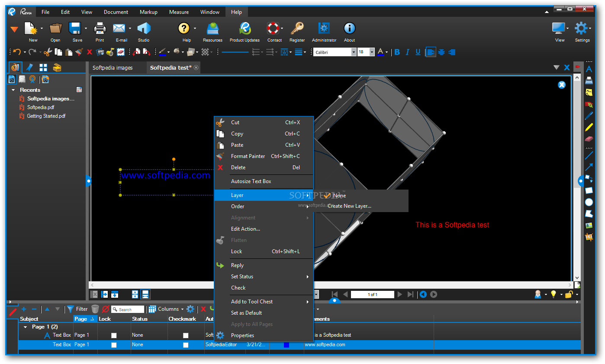Image resolution: width=605 pixels, height=364 pixels.
Task: Open the Measure menu
Action: click(179, 12)
